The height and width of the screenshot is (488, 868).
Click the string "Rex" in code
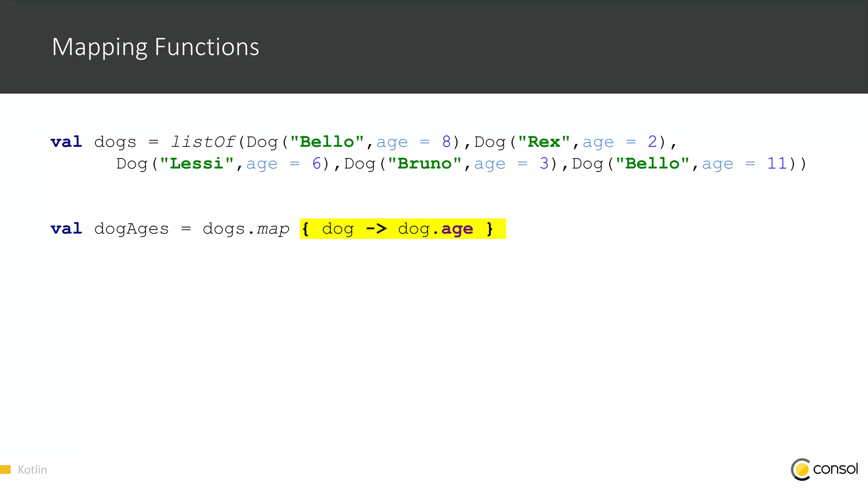click(544, 142)
